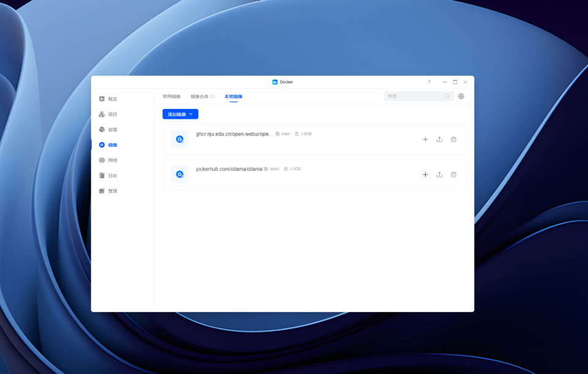Click the ollama image disc thumbnail

pyautogui.click(x=179, y=174)
